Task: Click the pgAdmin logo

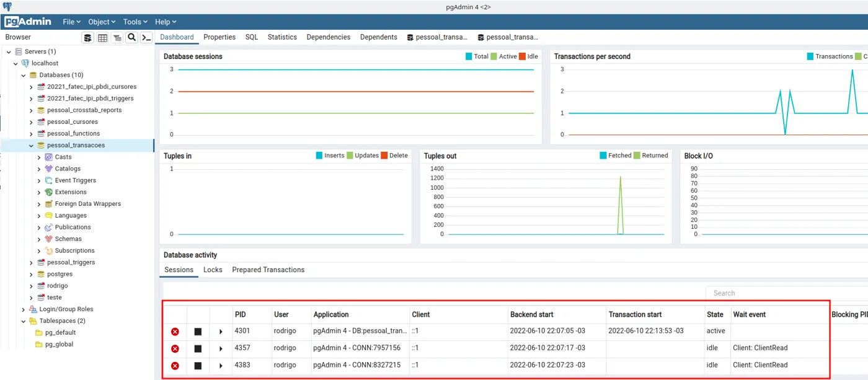Action: pyautogui.click(x=29, y=22)
